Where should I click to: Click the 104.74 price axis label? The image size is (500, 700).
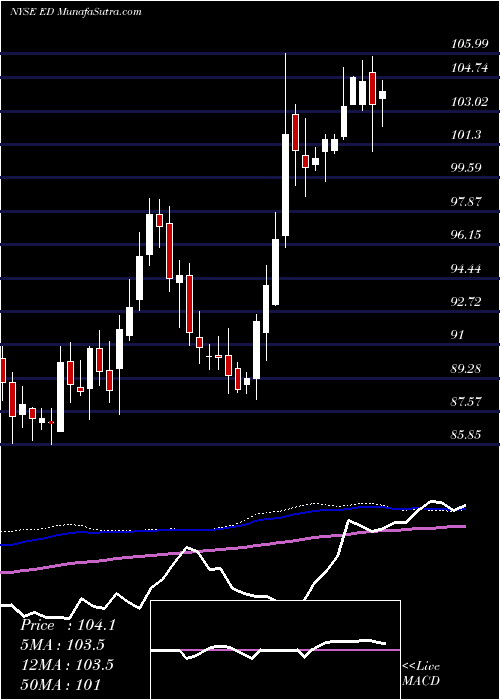pos(469,68)
